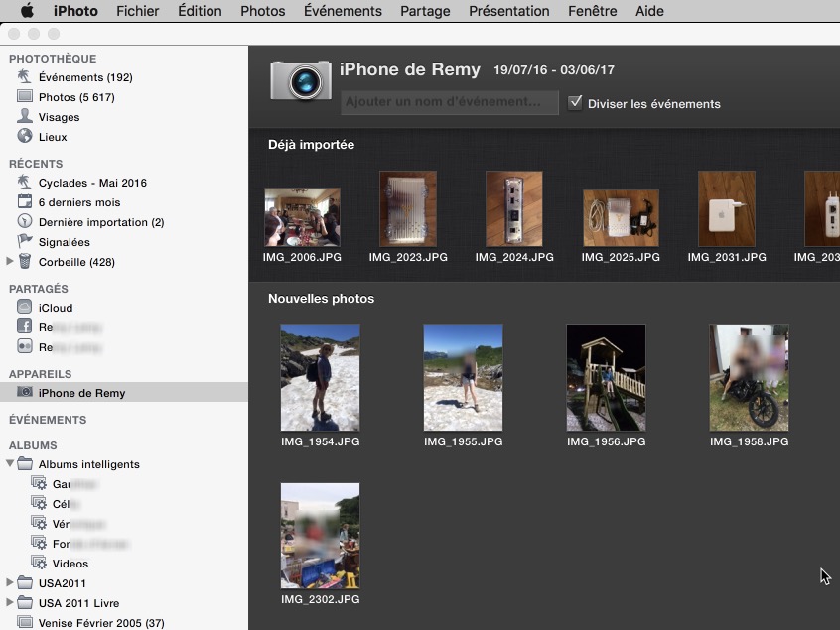Click smart album gear icon beside 'Gar'

(39, 483)
